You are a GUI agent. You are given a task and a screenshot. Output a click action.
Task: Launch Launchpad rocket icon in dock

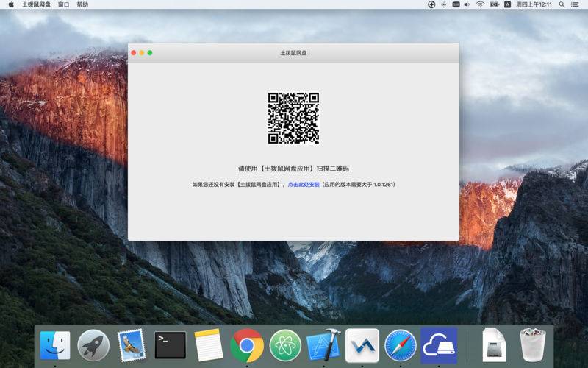[x=93, y=345]
